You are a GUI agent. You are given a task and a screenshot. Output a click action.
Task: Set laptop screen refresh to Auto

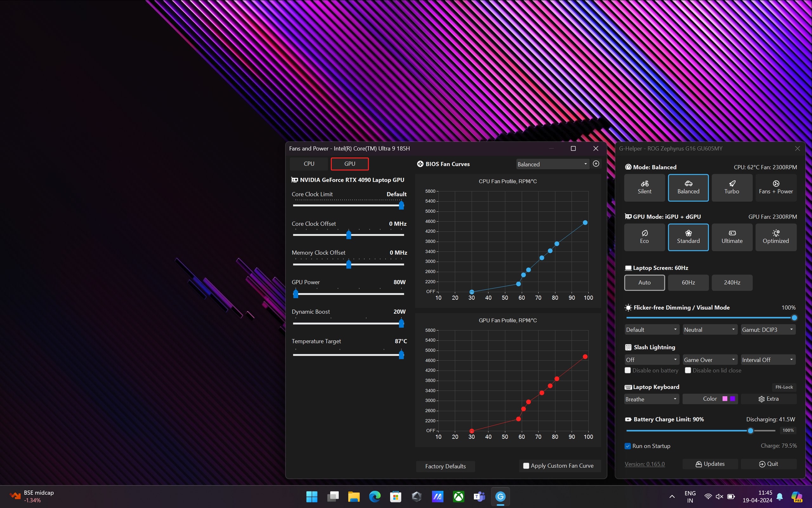(644, 283)
